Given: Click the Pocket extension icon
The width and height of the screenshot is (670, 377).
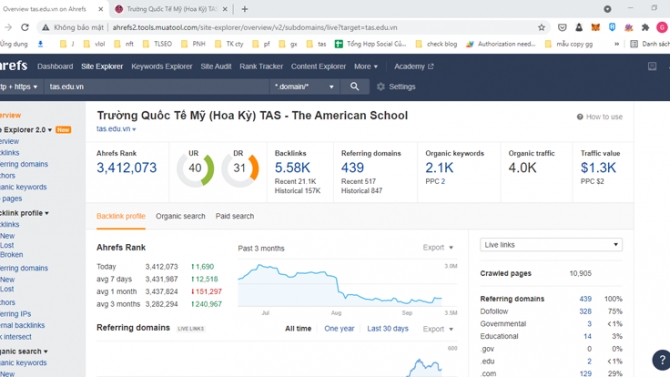Looking at the screenshot, I should (x=562, y=27).
